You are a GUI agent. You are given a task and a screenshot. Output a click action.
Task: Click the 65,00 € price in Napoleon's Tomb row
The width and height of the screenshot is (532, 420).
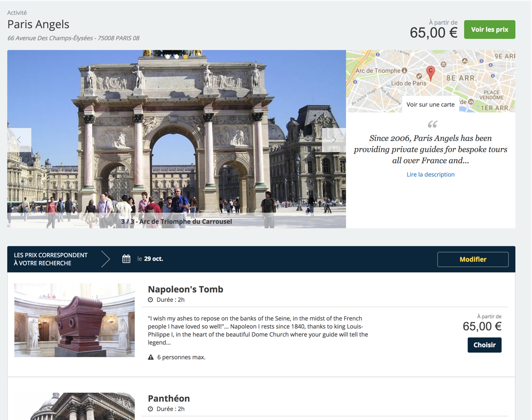[482, 326]
